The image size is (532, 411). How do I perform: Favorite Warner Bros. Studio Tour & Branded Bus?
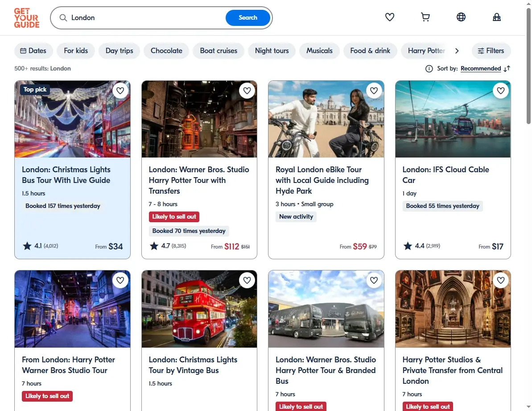[374, 280]
